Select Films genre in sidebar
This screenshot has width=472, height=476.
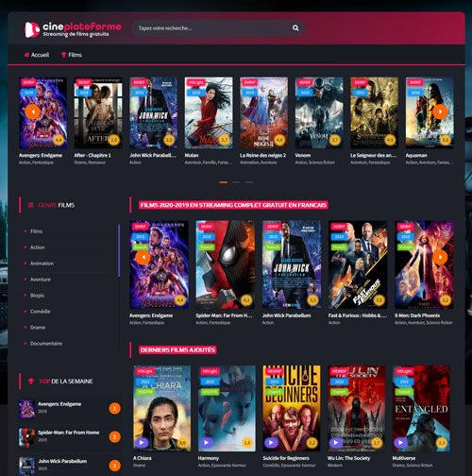36,231
